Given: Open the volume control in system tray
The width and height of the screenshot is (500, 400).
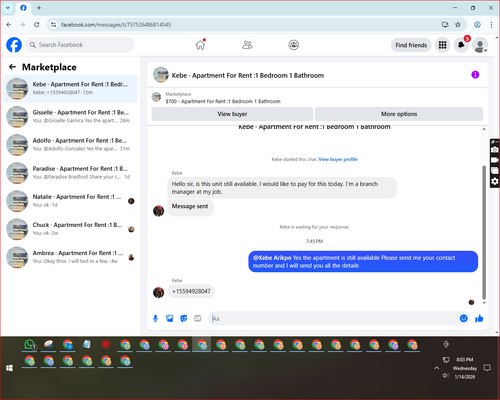Looking at the screenshot, I should coord(445,376).
